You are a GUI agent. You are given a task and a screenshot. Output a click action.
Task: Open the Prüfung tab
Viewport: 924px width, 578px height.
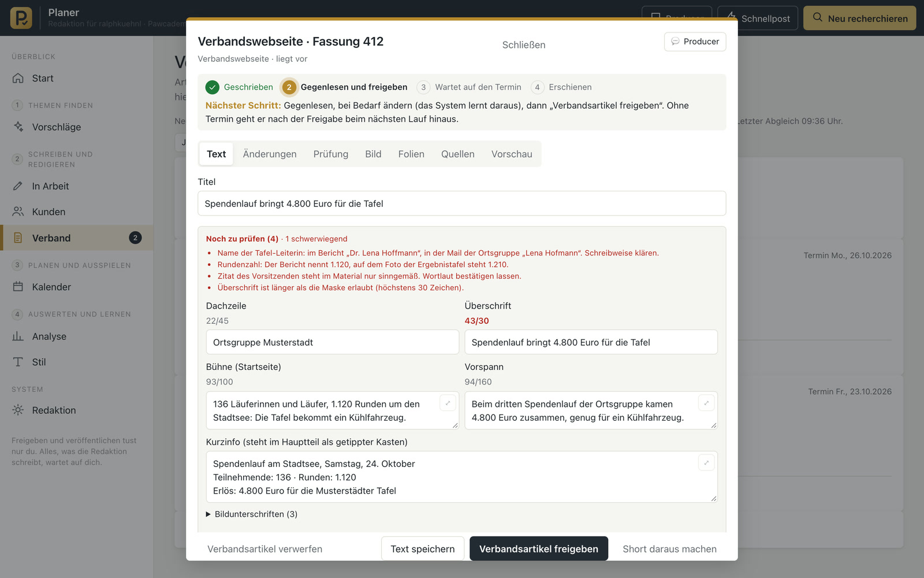coord(331,154)
